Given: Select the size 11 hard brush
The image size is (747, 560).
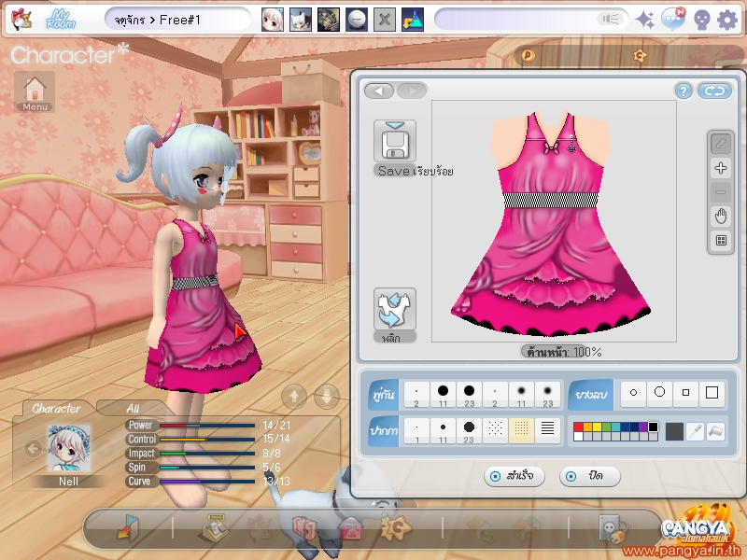Looking at the screenshot, I should (443, 395).
